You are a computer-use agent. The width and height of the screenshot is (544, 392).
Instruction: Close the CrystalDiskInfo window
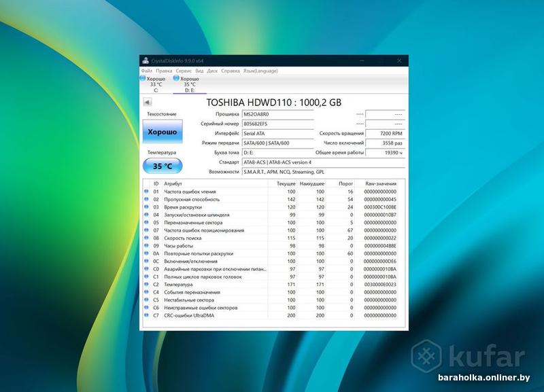[x=399, y=60]
